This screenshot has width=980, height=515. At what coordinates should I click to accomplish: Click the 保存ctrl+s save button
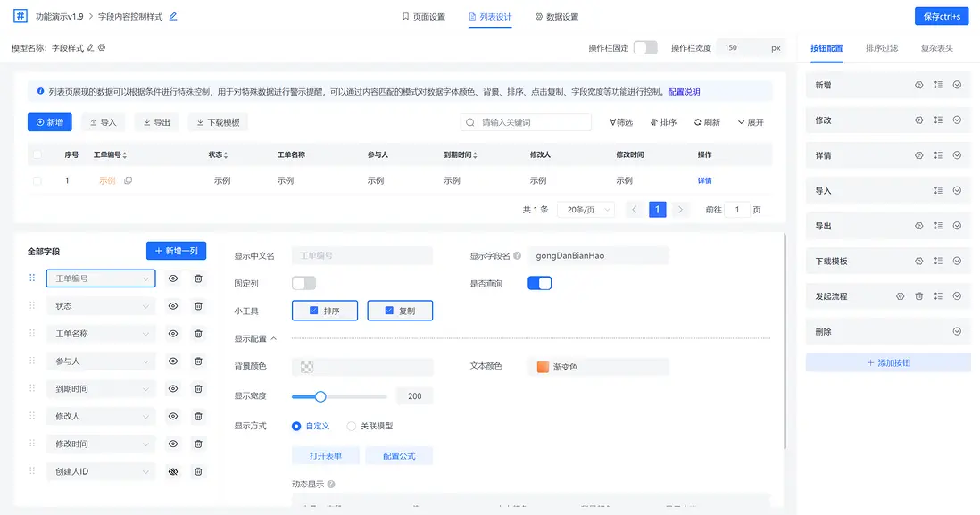[x=942, y=16]
